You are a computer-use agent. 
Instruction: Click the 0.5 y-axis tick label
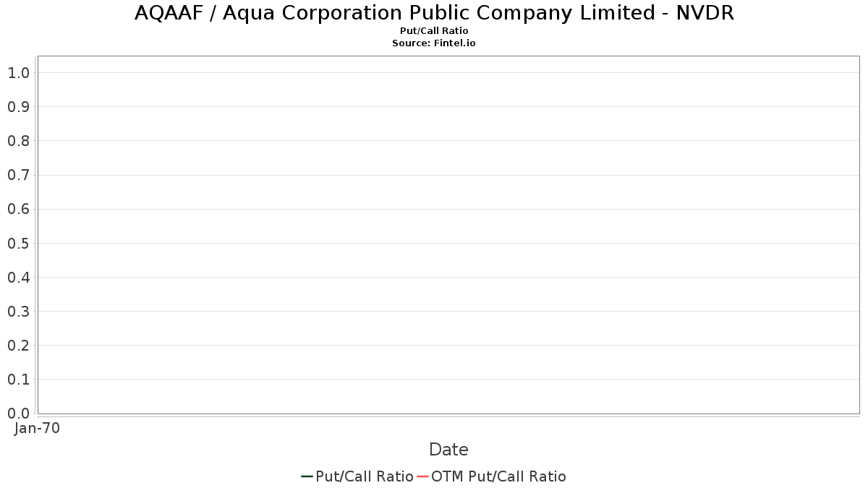pos(18,244)
